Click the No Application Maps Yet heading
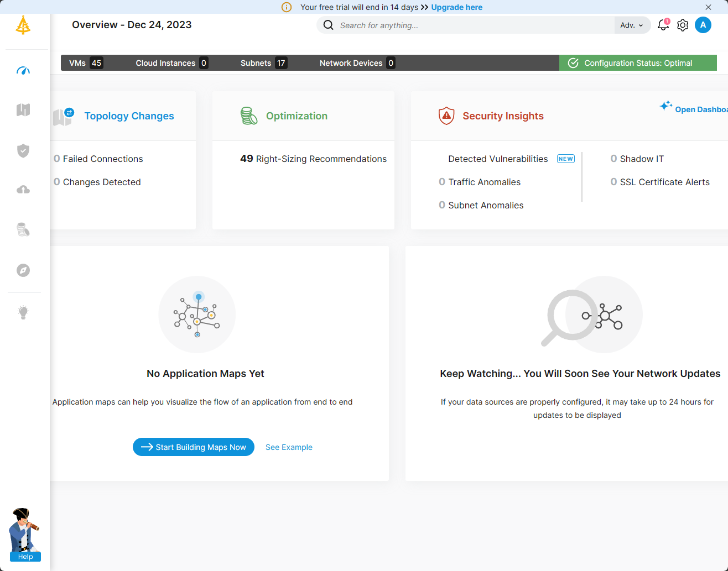This screenshot has height=571, width=728. click(205, 374)
